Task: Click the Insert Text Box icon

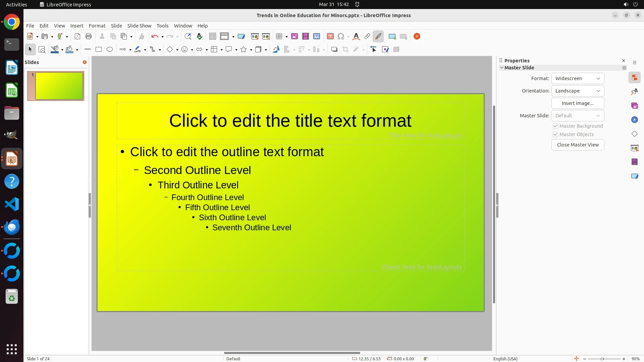Action: click(330, 37)
